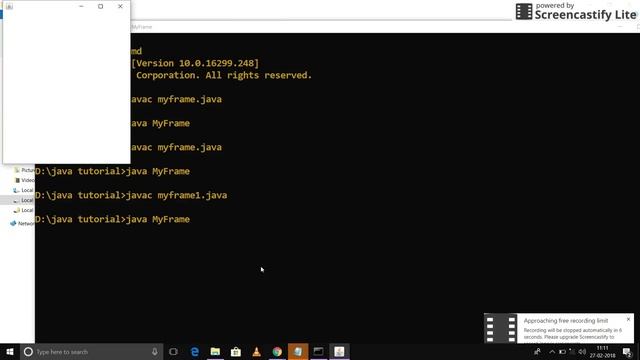Switch to the Java application taskbar icon
640x360 pixels.
click(x=339, y=351)
